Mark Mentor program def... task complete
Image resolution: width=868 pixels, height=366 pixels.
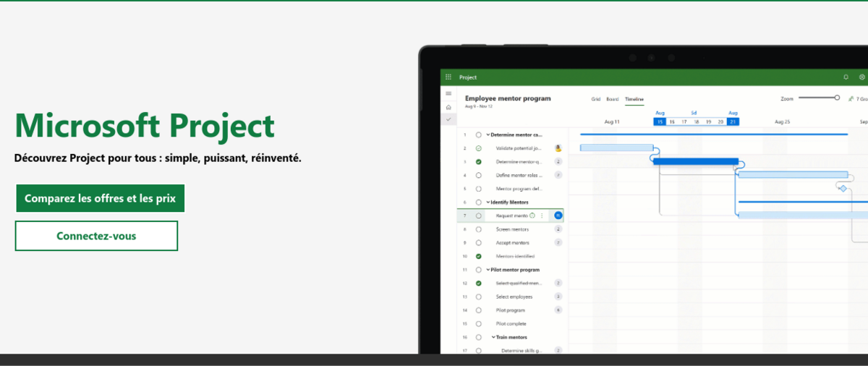(x=478, y=188)
